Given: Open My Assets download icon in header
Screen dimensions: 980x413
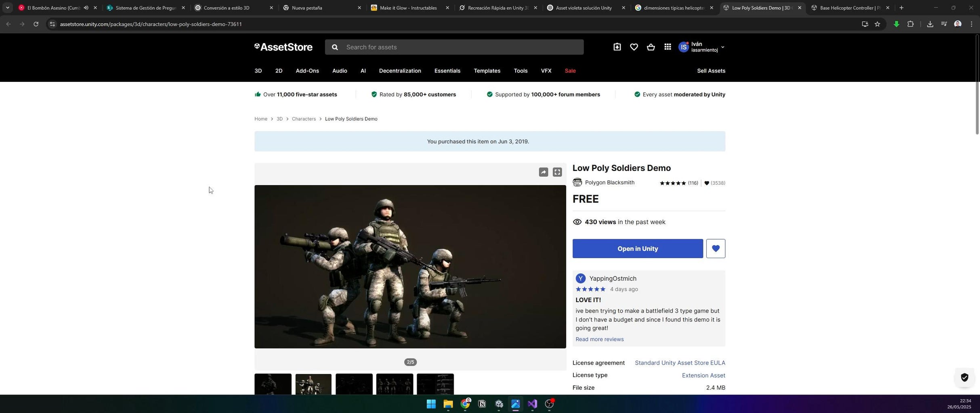Looking at the screenshot, I should 617,47.
